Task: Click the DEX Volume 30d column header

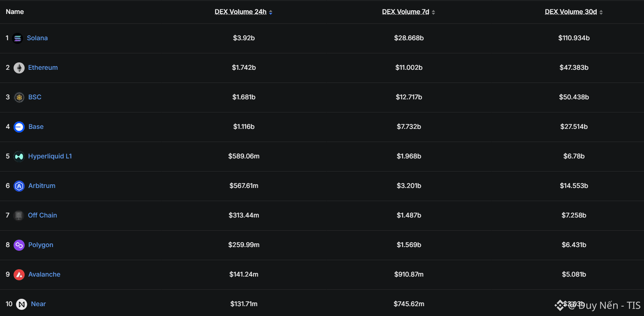Action: tap(570, 12)
